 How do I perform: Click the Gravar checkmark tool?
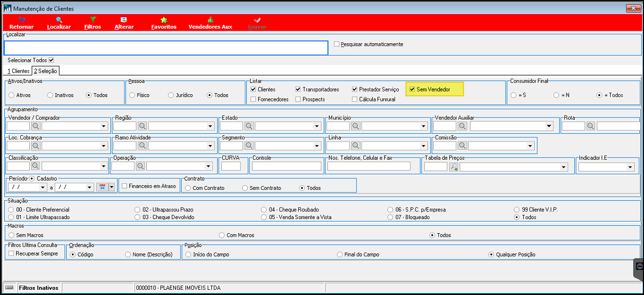(x=257, y=23)
